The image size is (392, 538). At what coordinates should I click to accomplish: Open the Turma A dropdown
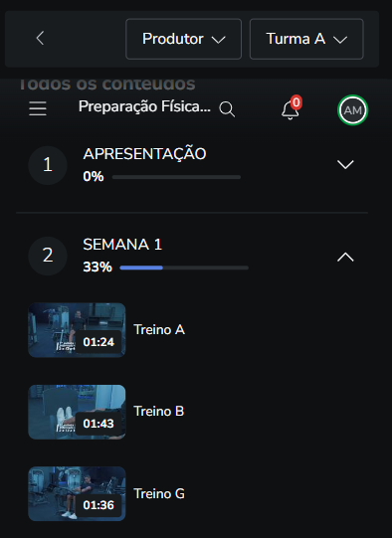point(306,39)
